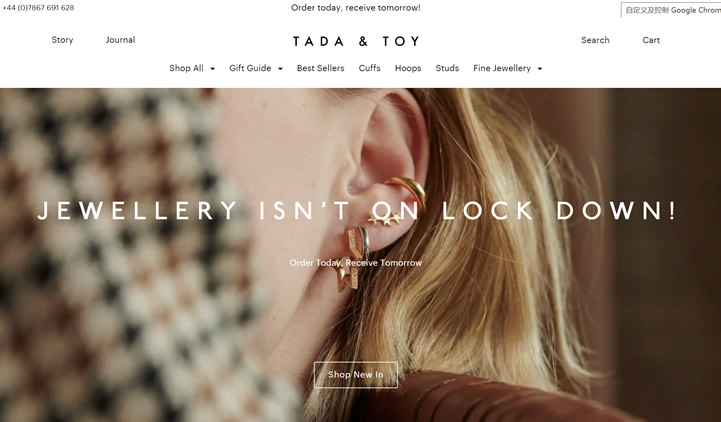Image resolution: width=721 pixels, height=422 pixels.
Task: Select the Hoops menu item
Action: pos(408,68)
